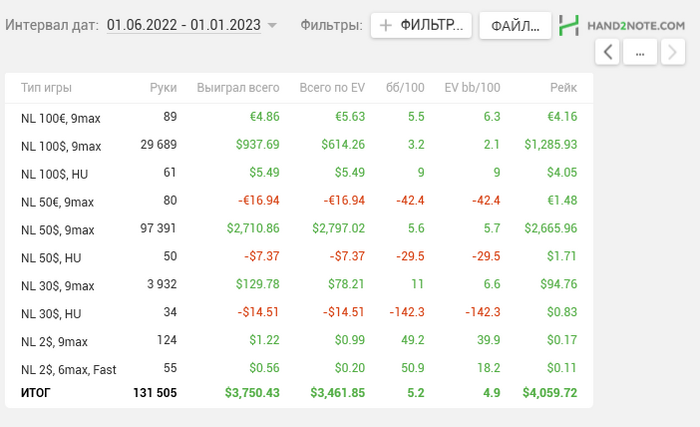Click the ИТОГ totals row
The height and width of the screenshot is (427, 700).
coord(298,393)
